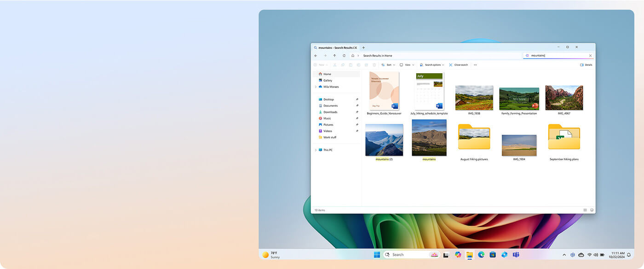Open Microsoft Edge from taskbar
This screenshot has width=644, height=269.
click(x=481, y=255)
